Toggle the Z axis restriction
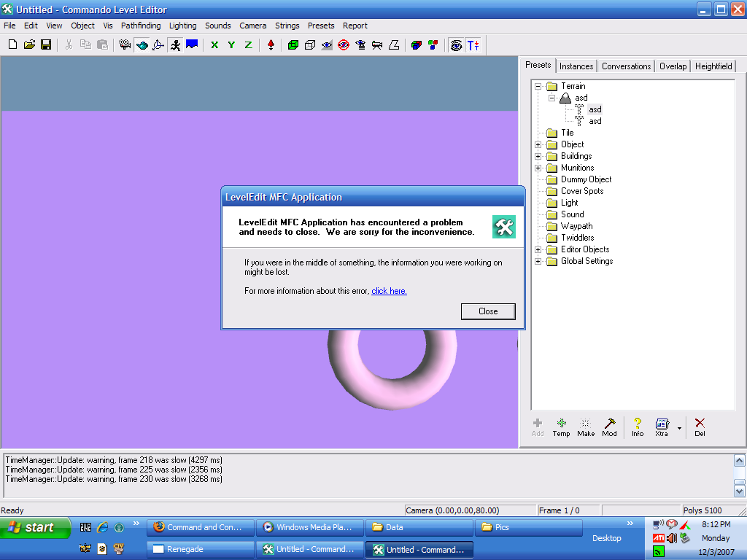Viewport: 747px width, 560px height. click(248, 45)
